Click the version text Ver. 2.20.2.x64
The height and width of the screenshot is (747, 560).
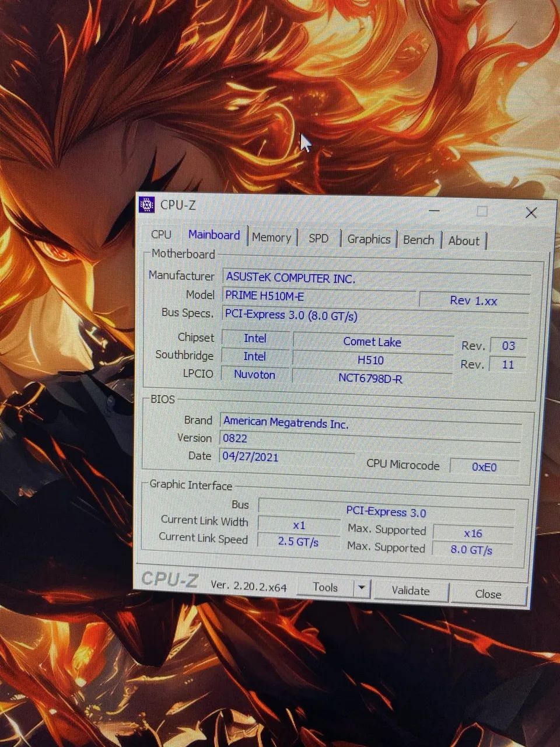(x=249, y=585)
